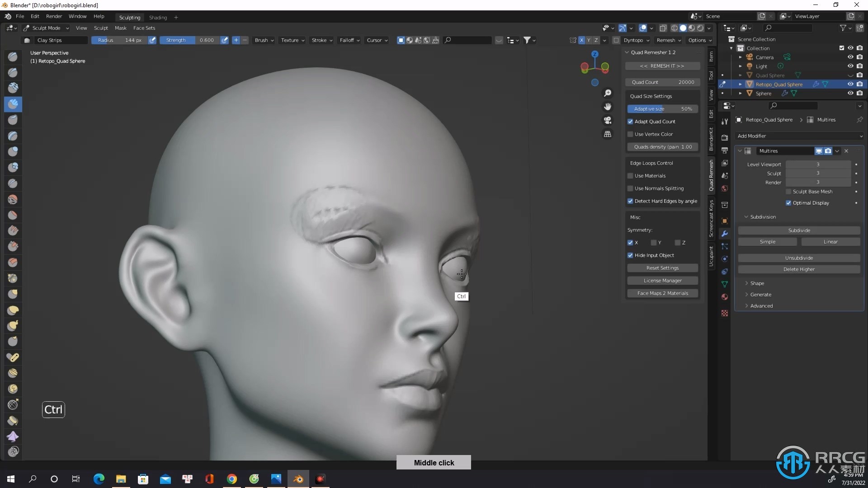
Task: Enable Use Normals Splitting checkbox
Action: click(x=630, y=188)
